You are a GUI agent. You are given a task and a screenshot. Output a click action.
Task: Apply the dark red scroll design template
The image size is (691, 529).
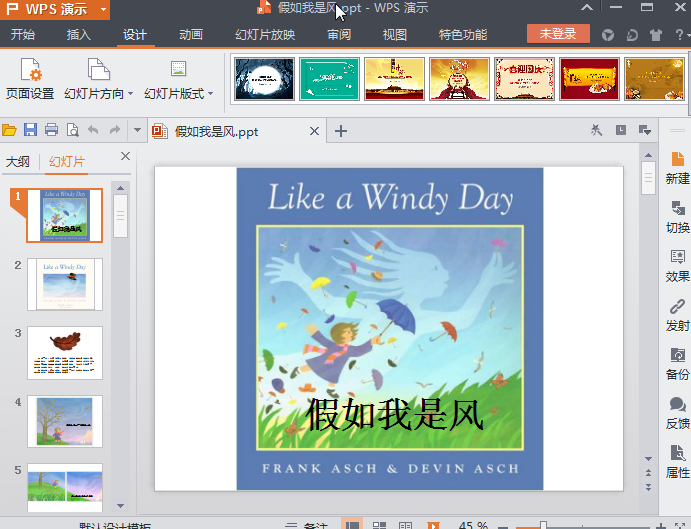[589, 79]
